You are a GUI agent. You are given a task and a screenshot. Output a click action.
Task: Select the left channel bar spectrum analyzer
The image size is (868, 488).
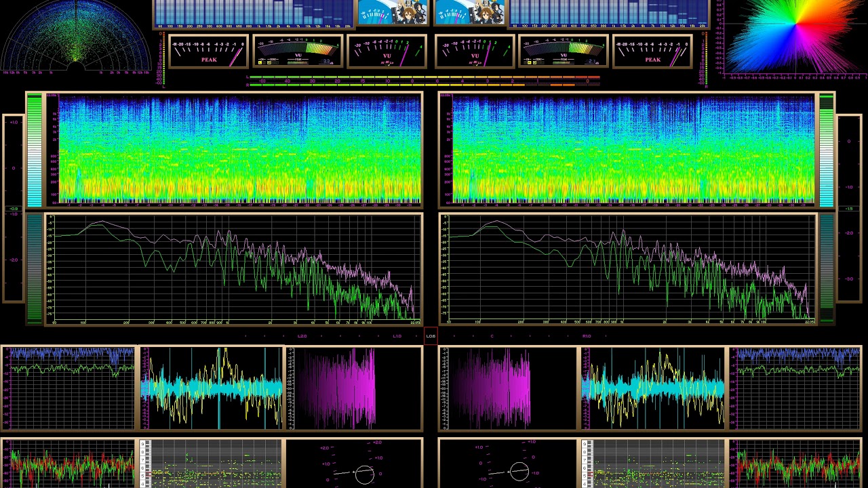click(x=254, y=14)
